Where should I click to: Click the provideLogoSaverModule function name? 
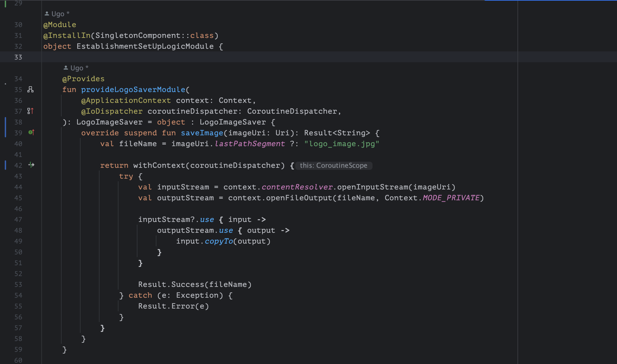[x=133, y=90]
